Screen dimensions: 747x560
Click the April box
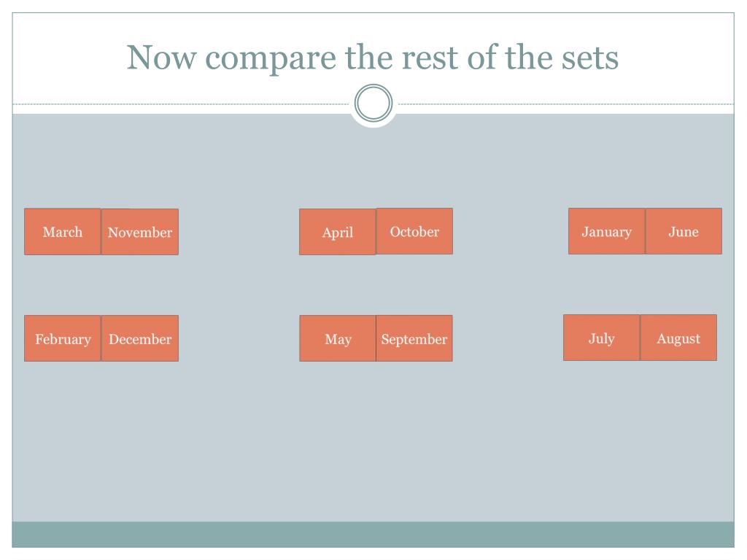tap(338, 232)
